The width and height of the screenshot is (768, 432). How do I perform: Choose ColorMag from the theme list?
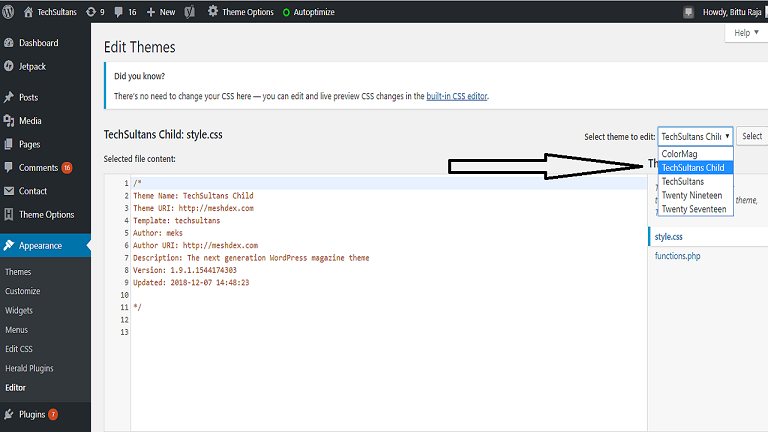pos(695,154)
